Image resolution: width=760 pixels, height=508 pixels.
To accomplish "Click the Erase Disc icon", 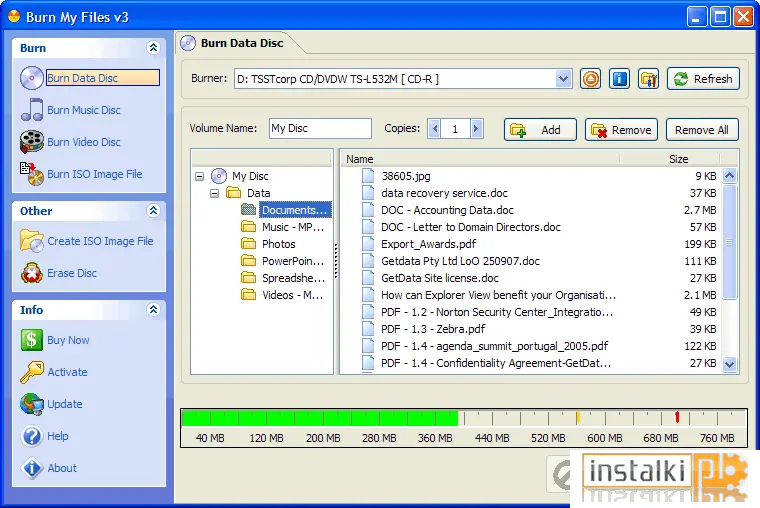I will point(32,273).
